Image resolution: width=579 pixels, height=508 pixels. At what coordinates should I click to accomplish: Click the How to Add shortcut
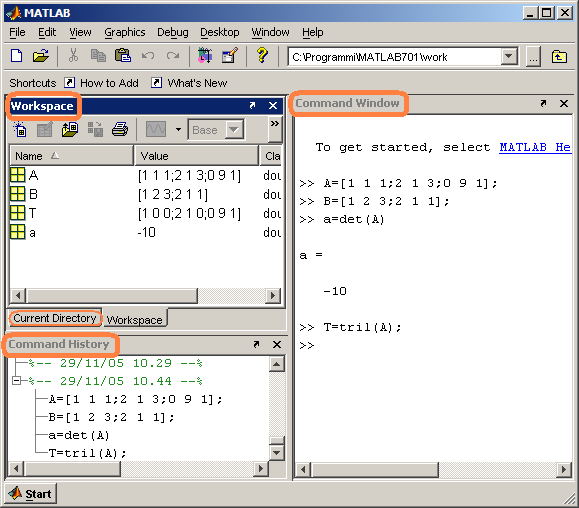pos(102,83)
